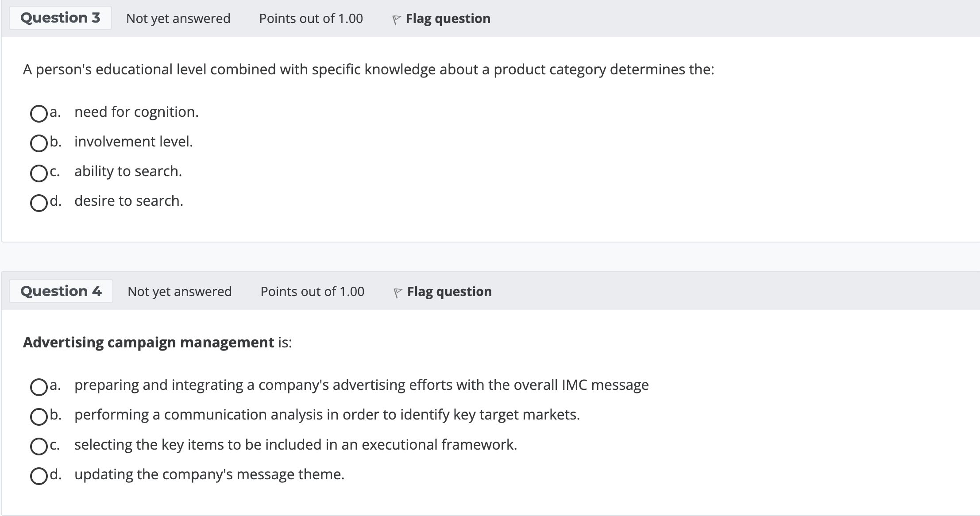Click 'need for cognition' answer text
The width and height of the screenshot is (980, 516).
tap(136, 112)
